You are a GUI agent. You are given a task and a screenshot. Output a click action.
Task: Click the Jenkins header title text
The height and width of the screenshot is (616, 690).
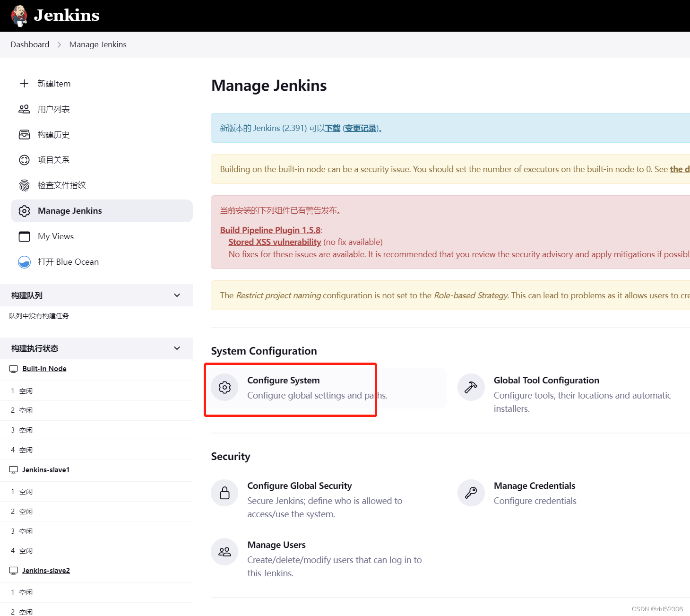pyautogui.click(x=67, y=15)
